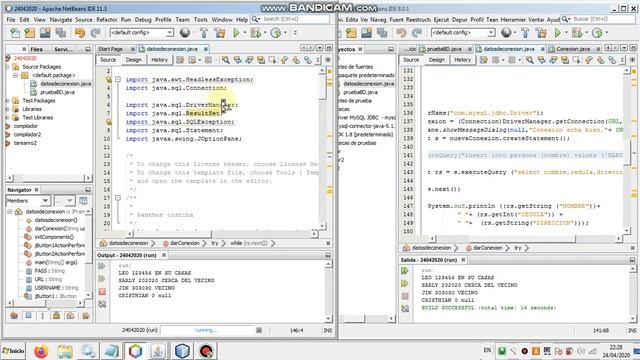Click Find Selection magnifier in right editor toolbar
The image size is (640, 360).
tap(529, 60)
